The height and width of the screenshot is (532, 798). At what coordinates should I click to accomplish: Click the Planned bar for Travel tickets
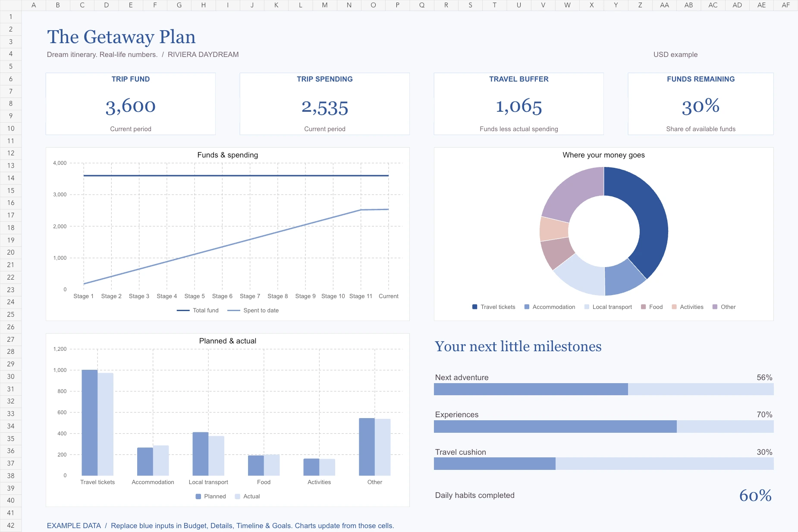[90, 423]
